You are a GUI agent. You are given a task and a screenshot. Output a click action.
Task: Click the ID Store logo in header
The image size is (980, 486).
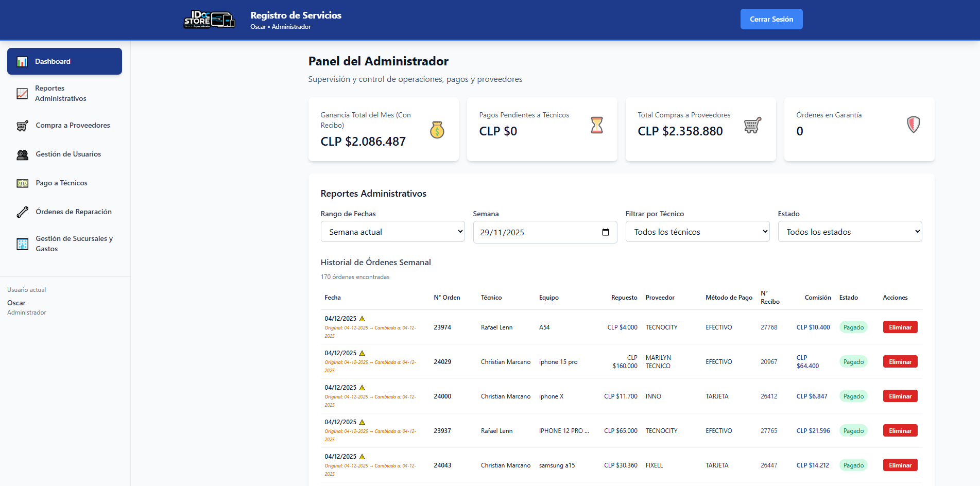(209, 20)
